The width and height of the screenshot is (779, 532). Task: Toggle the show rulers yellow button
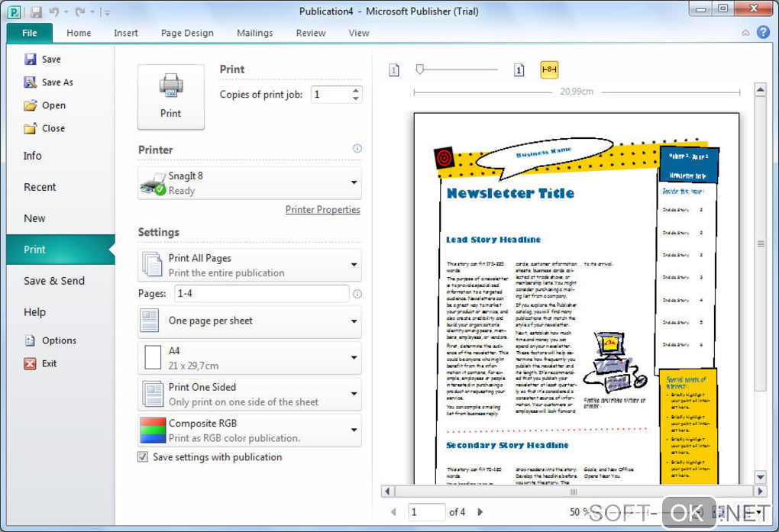click(549, 69)
